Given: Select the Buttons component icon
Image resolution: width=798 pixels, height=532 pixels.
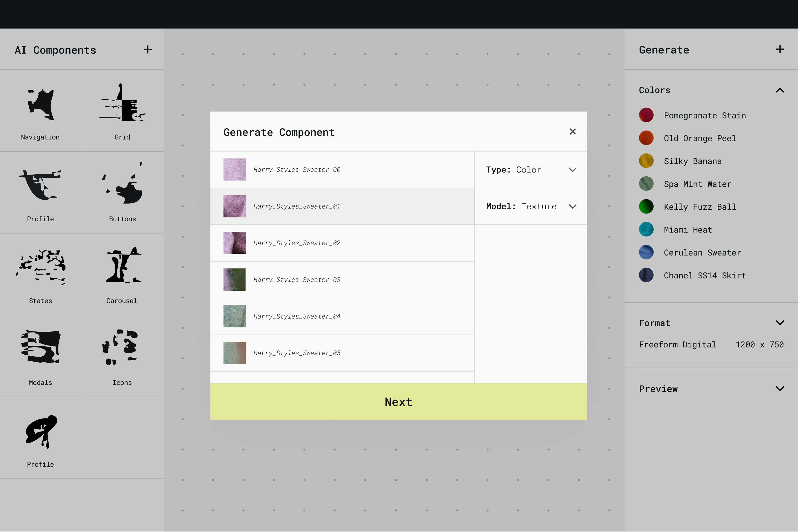Looking at the screenshot, I should 123,183.
